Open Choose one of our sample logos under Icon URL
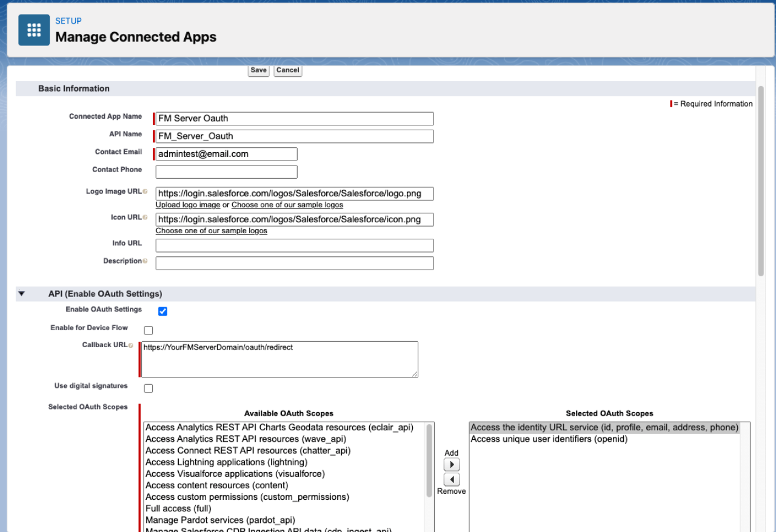The width and height of the screenshot is (776, 532). pyautogui.click(x=212, y=231)
